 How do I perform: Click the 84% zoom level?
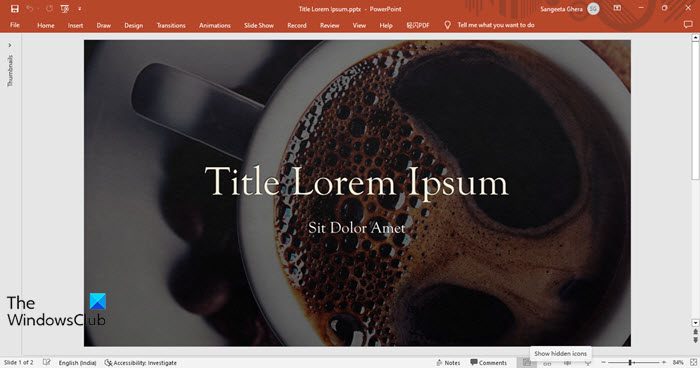(678, 363)
